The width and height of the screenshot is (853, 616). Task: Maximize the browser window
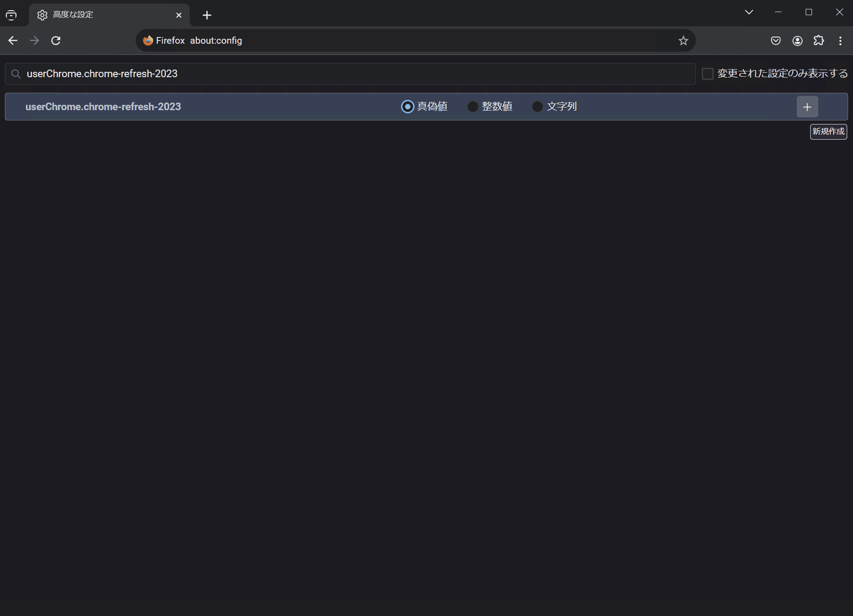click(x=809, y=12)
